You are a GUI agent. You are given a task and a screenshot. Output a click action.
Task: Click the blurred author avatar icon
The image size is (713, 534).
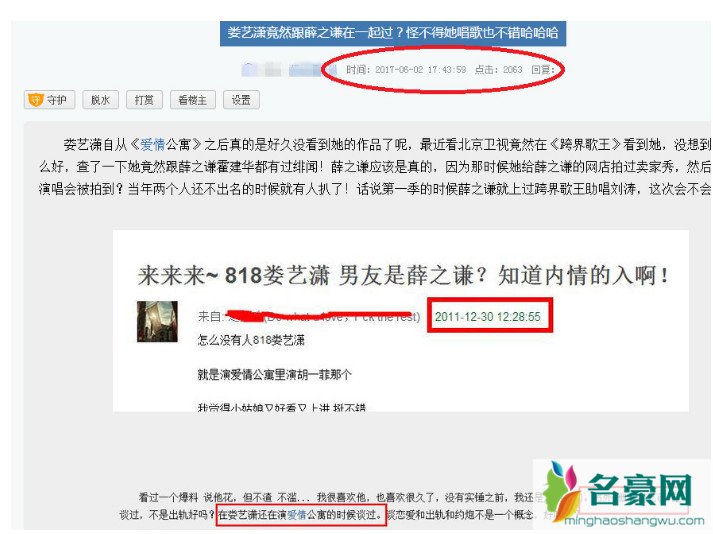pos(249,69)
